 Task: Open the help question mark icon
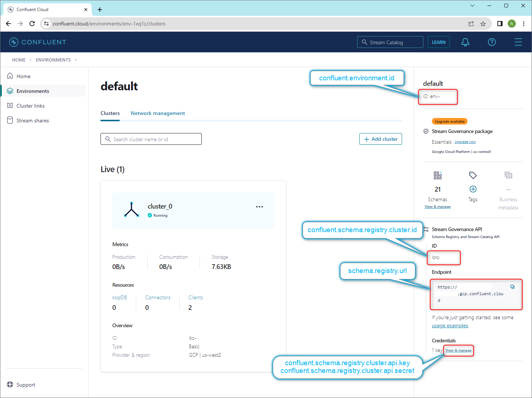492,42
